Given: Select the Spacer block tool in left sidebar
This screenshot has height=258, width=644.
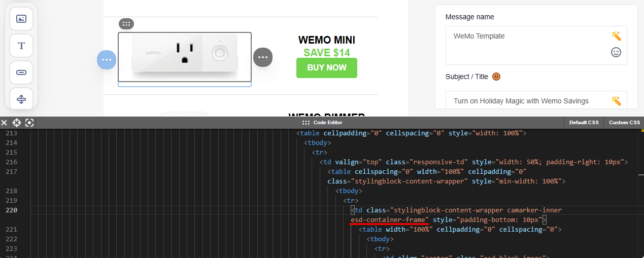Looking at the screenshot, I should pyautogui.click(x=21, y=99).
